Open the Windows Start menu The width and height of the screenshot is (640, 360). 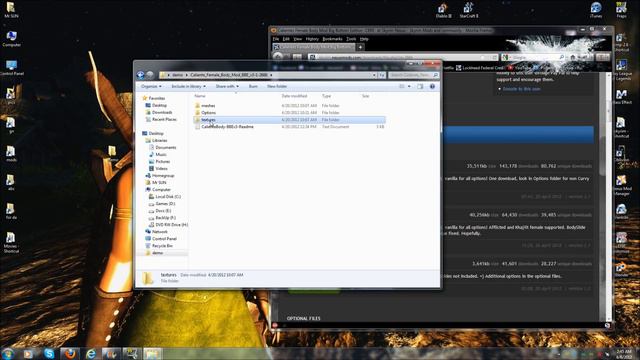pos(8,353)
